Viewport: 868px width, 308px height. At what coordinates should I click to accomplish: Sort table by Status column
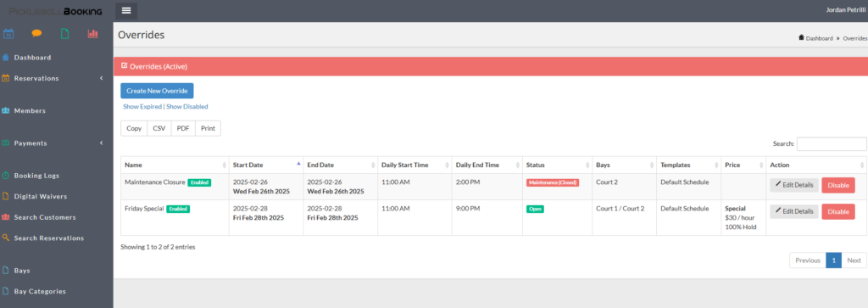click(x=558, y=165)
